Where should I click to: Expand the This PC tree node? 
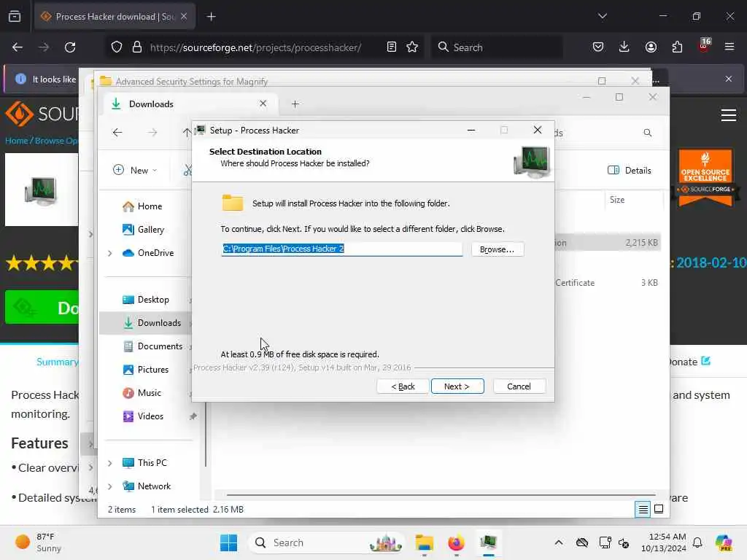(110, 463)
